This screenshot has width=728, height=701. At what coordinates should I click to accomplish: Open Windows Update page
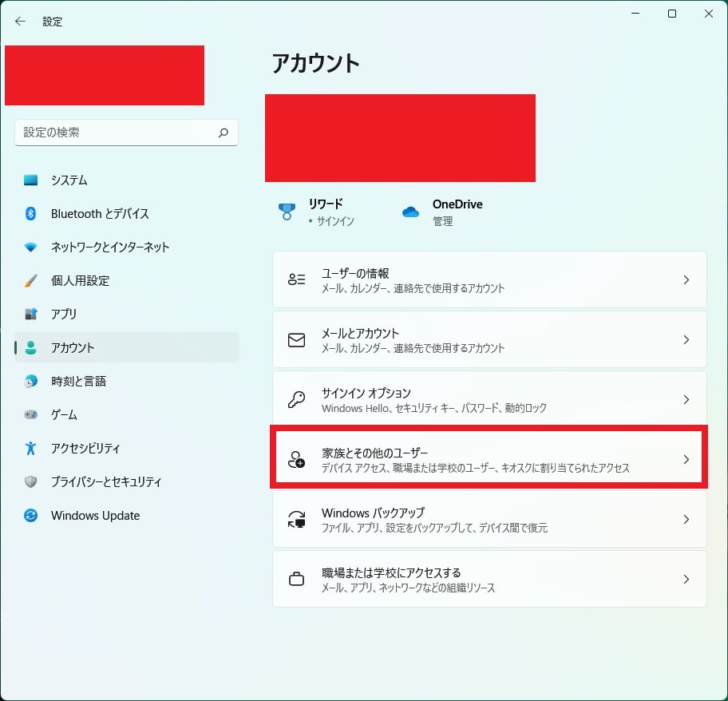pos(127,515)
